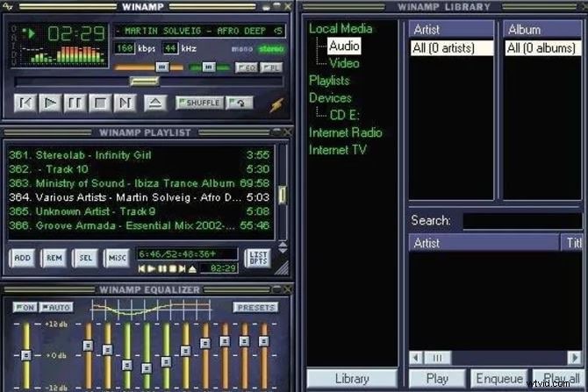
Task: Skip to next track in main player
Action: (x=125, y=103)
